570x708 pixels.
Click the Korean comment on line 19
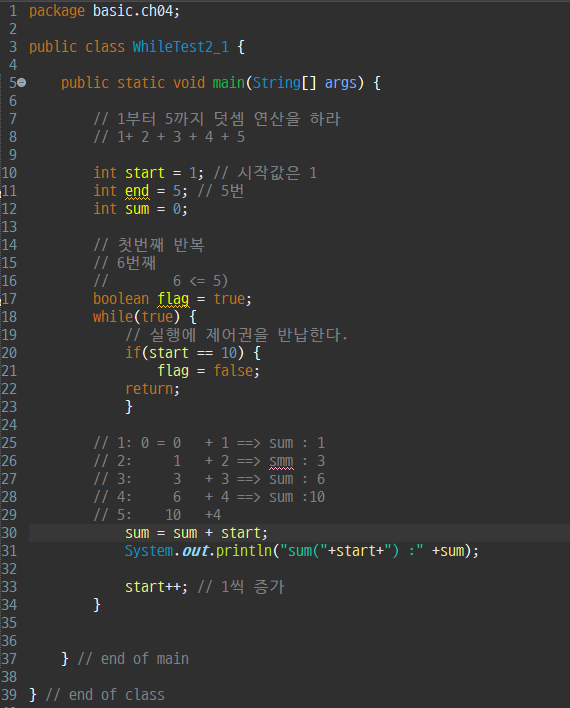pos(236,335)
